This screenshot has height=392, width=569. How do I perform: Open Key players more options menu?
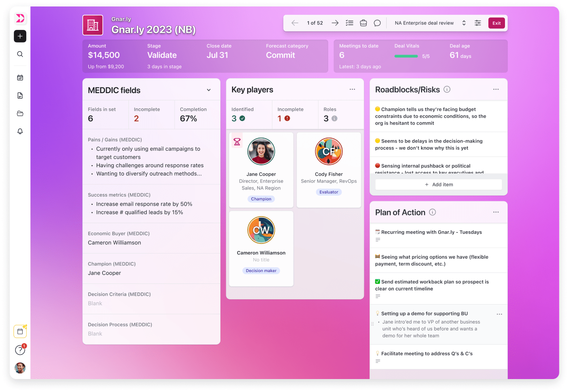[352, 89]
